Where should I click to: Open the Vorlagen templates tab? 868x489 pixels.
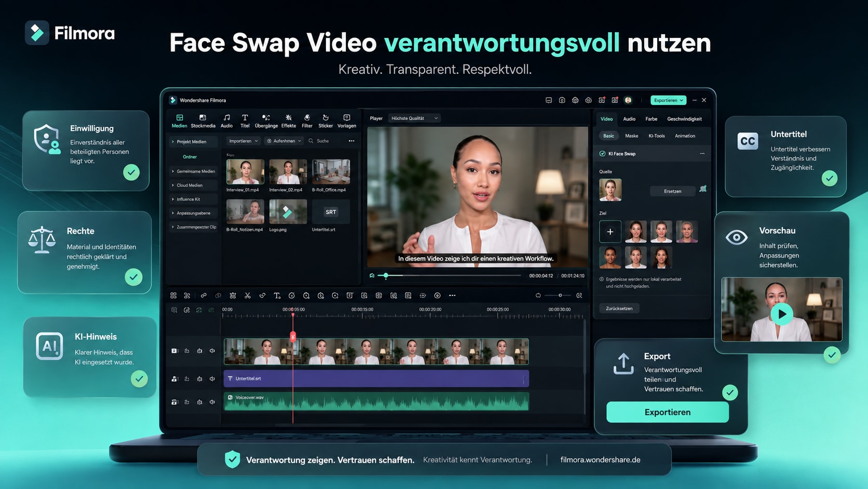point(347,121)
